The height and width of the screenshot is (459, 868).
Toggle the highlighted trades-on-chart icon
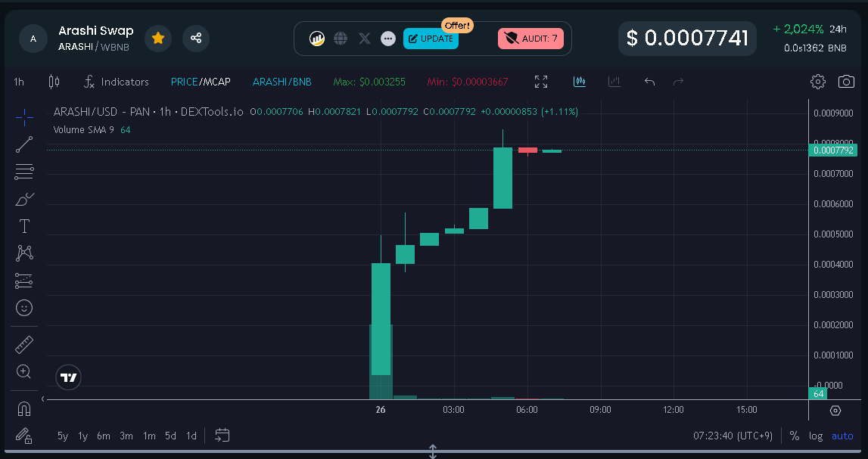point(580,82)
